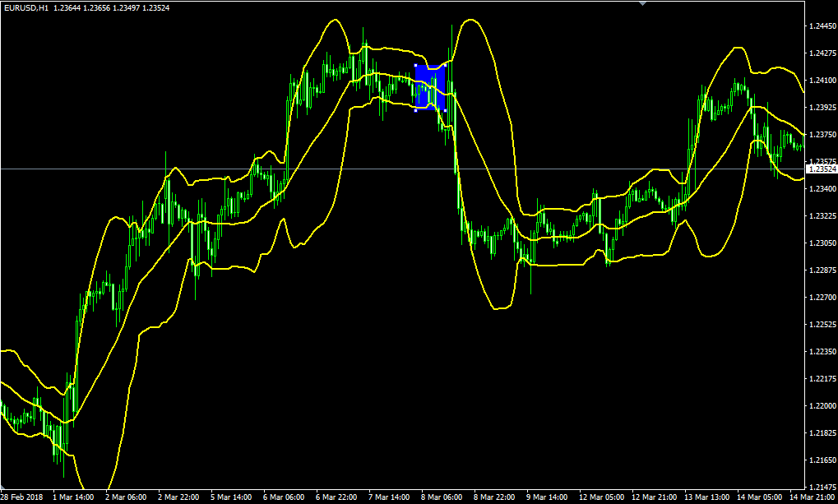Click the EURUSD,H1 chart title text
The height and width of the screenshot is (504, 838).
[26, 7]
